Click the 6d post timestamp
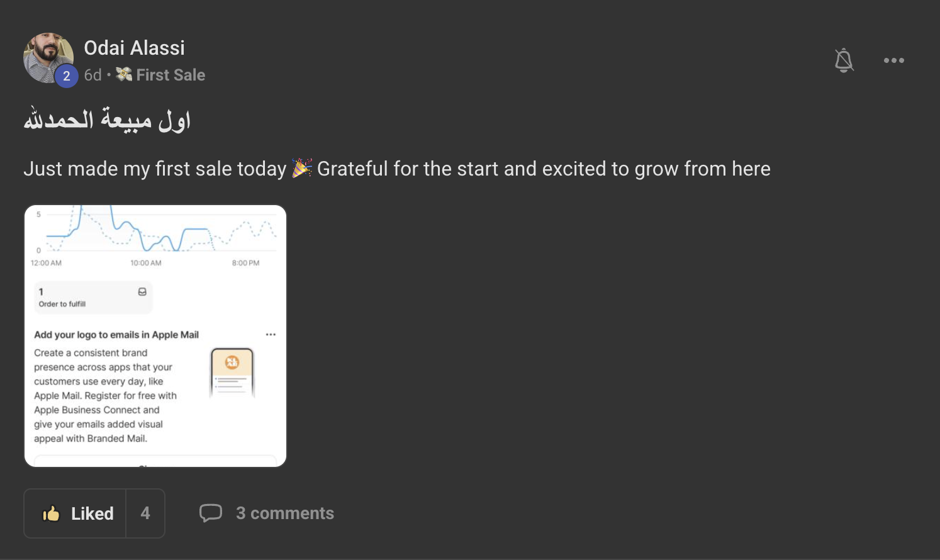This screenshot has height=560, width=940. coord(92,76)
